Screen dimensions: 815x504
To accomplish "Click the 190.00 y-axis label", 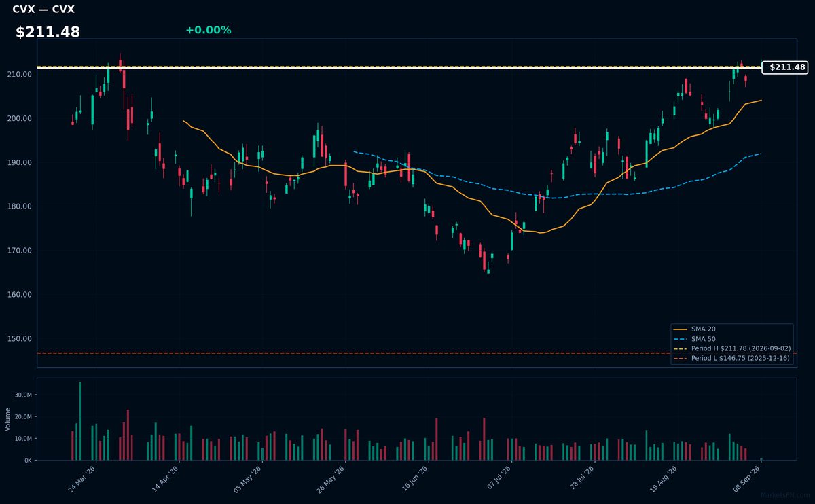I will (20, 162).
